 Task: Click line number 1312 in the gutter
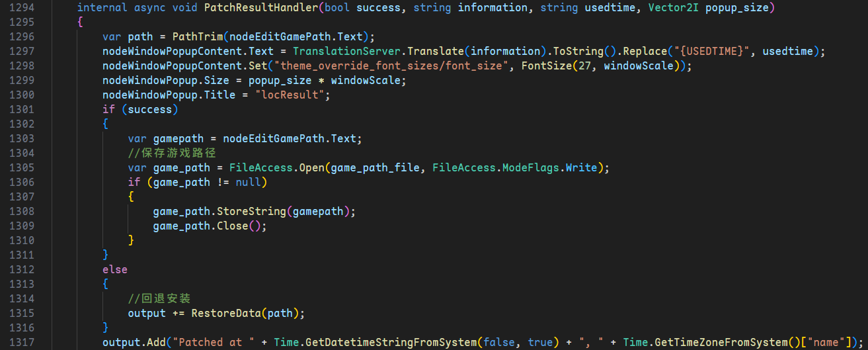pyautogui.click(x=22, y=269)
